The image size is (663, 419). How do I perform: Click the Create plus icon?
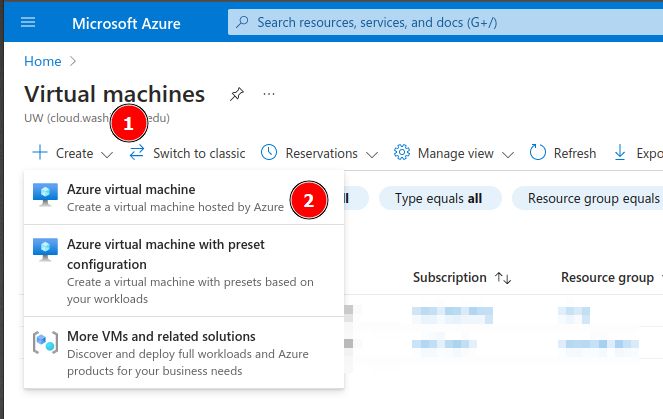[40, 152]
